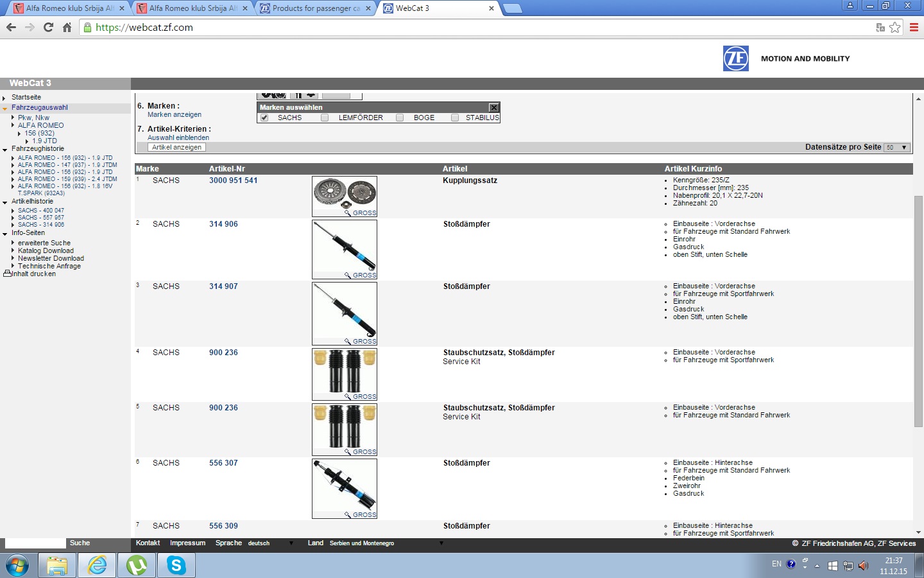
Task: Click the help icon in the system tray
Action: pos(791,565)
